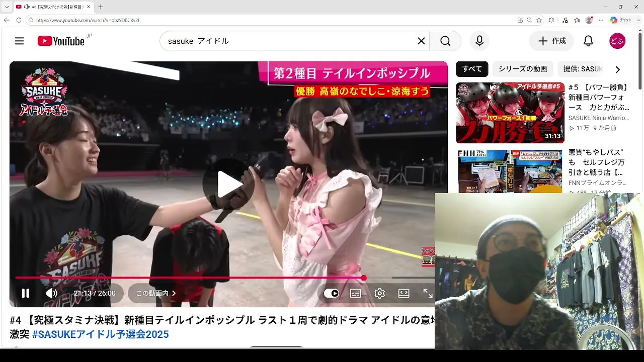Image resolution: width=644 pixels, height=362 pixels.
Task: Open the player settings gear
Action: point(380,294)
